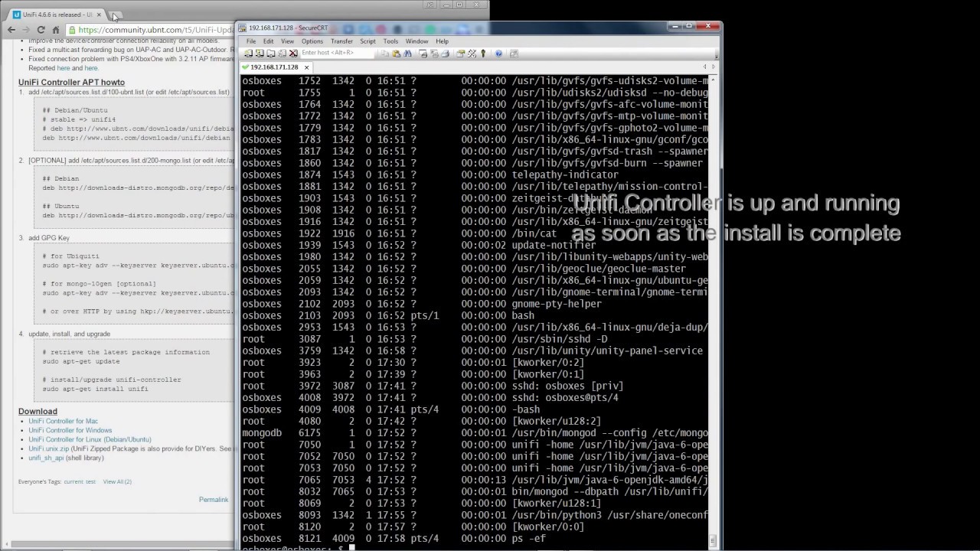Image resolution: width=980 pixels, height=551 pixels.
Task: Open the UniFi.unix.zip link
Action: coord(49,448)
